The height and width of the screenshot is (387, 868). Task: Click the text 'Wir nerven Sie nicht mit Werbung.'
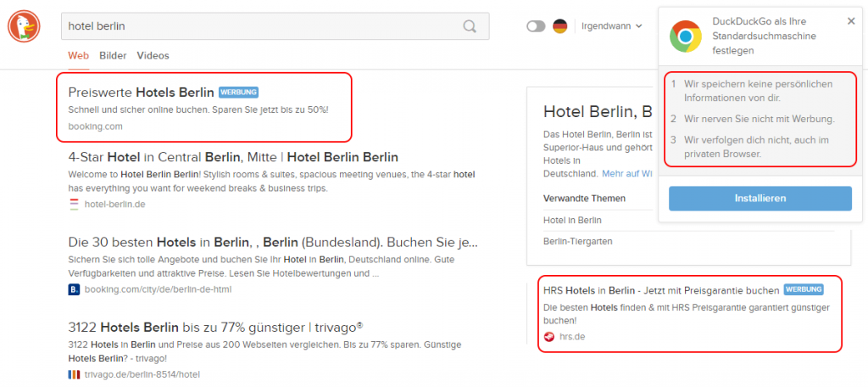pyautogui.click(x=759, y=119)
